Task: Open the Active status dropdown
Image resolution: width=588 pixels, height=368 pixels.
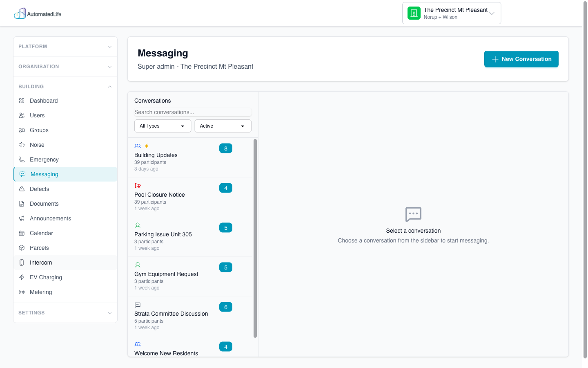Action: click(223, 126)
